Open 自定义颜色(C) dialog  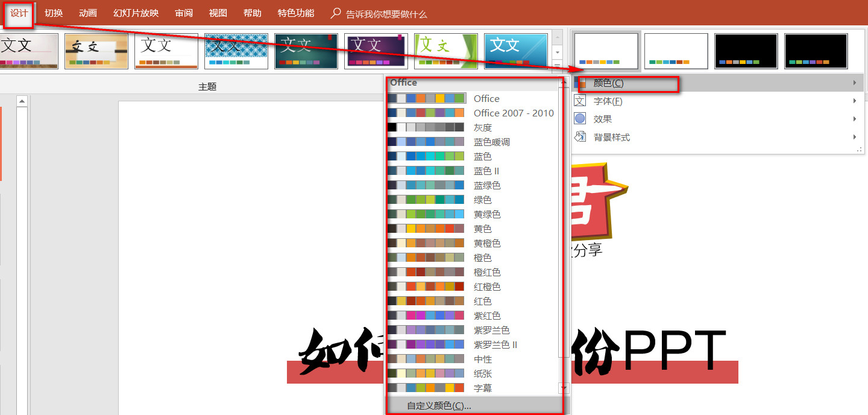437,405
